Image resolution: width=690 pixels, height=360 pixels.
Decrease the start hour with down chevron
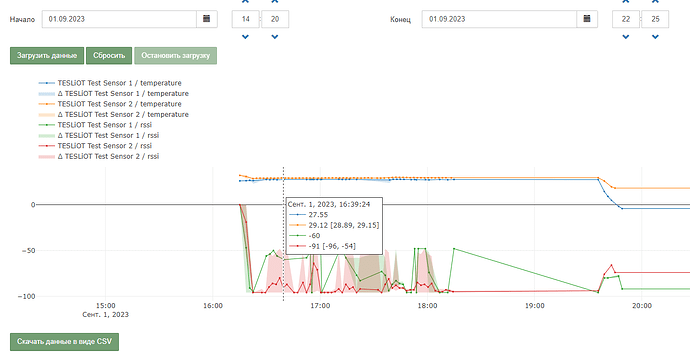[x=246, y=37]
